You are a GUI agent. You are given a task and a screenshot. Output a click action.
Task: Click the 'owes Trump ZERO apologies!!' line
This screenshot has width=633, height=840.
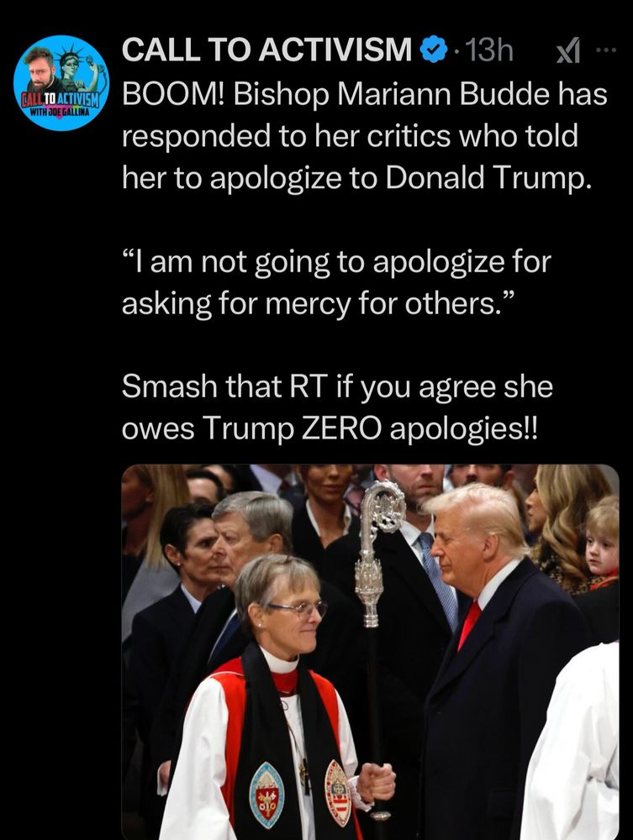click(329, 428)
